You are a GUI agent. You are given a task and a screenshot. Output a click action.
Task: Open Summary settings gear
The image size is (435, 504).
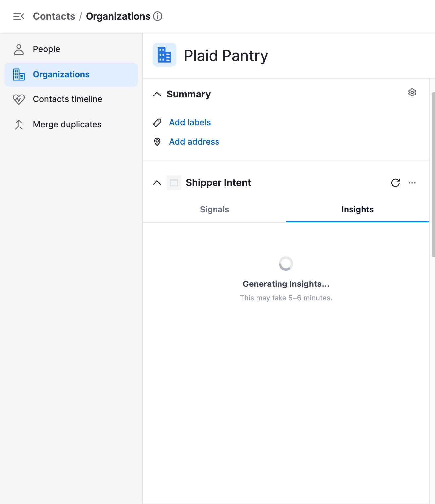point(412,93)
